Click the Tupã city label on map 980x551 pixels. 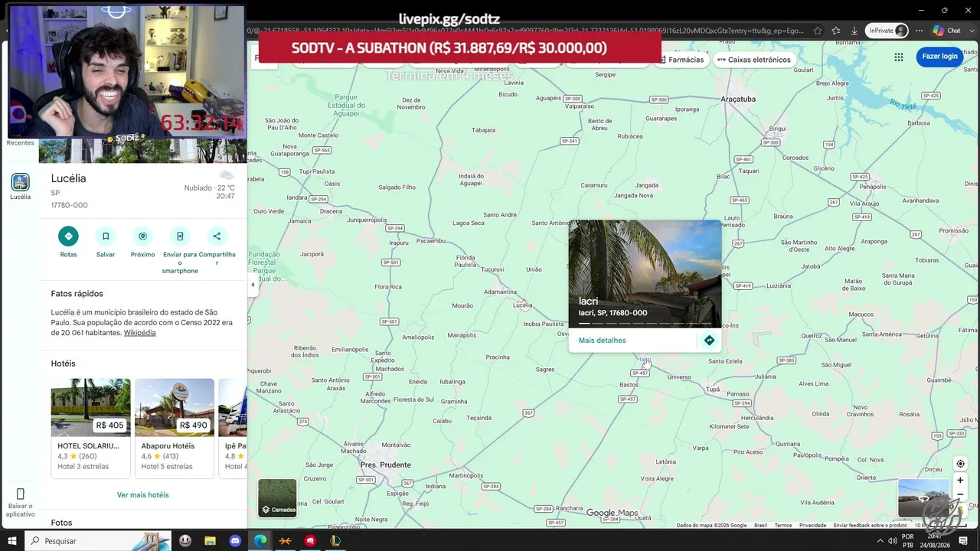(x=713, y=389)
